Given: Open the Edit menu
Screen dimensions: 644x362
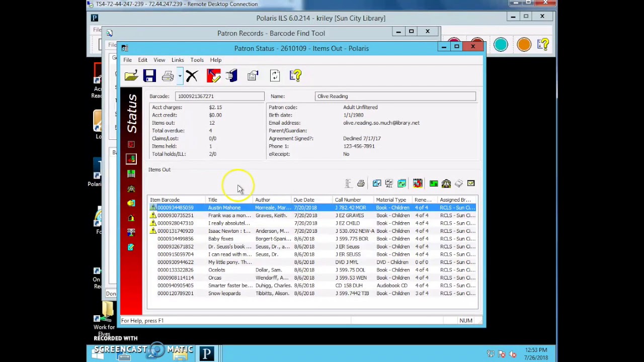Looking at the screenshot, I should pyautogui.click(x=143, y=60).
